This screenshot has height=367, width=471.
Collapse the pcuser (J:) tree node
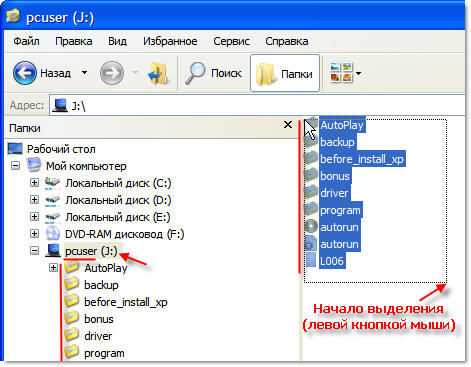34,251
